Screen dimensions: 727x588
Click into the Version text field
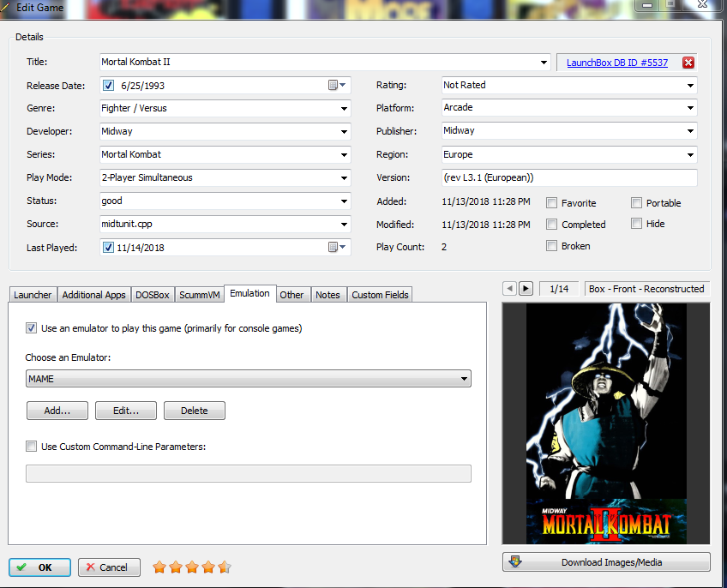click(569, 177)
